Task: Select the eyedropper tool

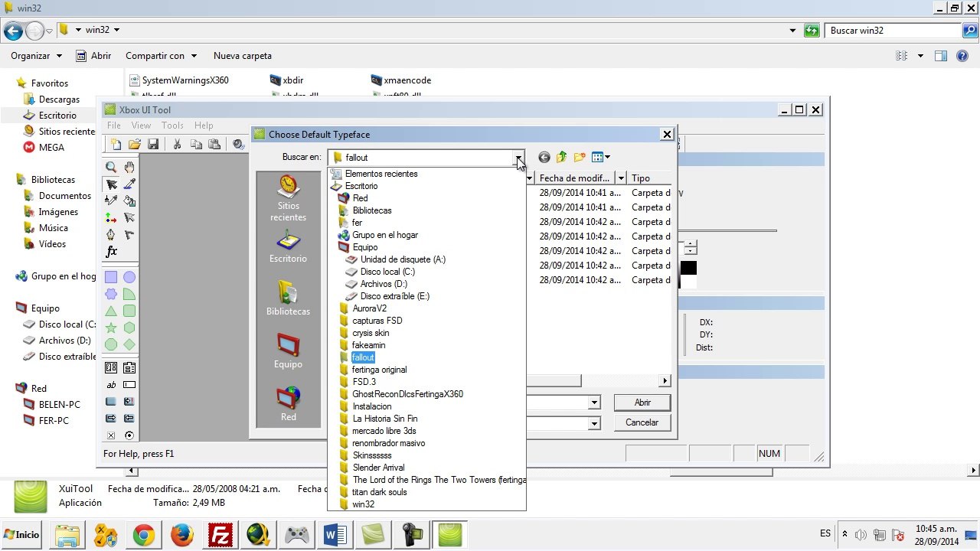Action: point(129,184)
